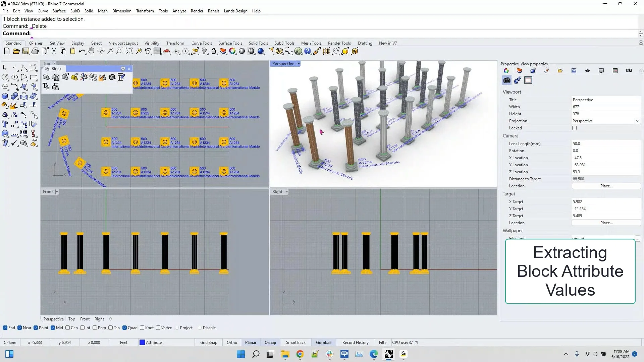The image size is (644, 362).
Task: Open the Transform menu
Action: click(145, 11)
